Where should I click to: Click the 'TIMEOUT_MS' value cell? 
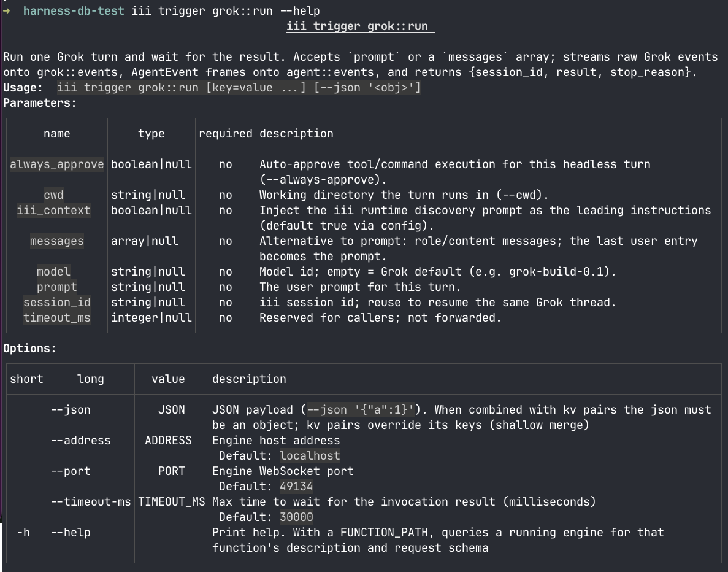point(171,502)
